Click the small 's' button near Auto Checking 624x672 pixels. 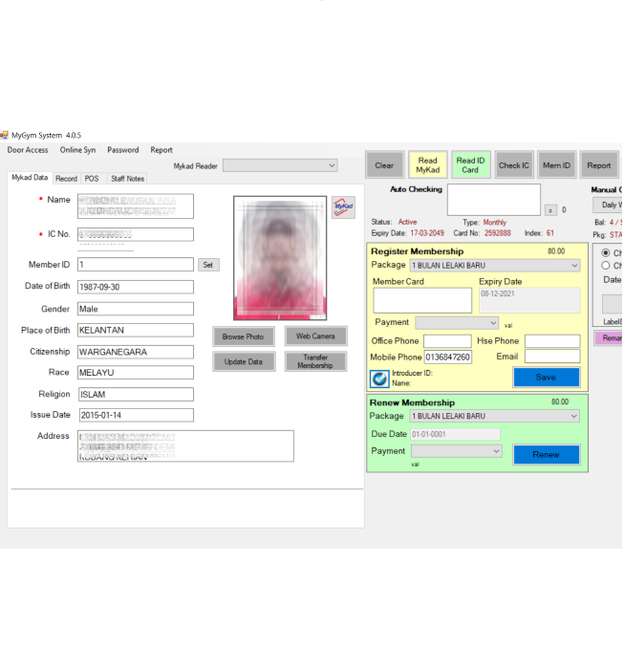(550, 210)
